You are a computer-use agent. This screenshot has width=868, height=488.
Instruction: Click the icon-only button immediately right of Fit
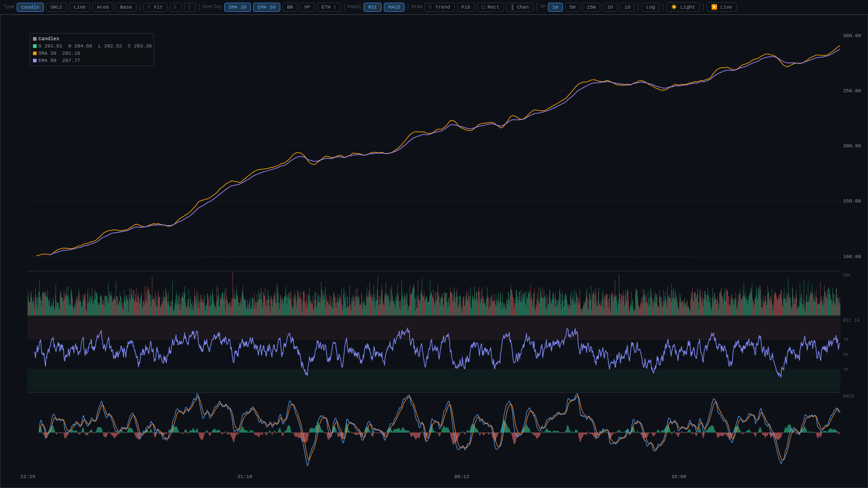pos(175,7)
